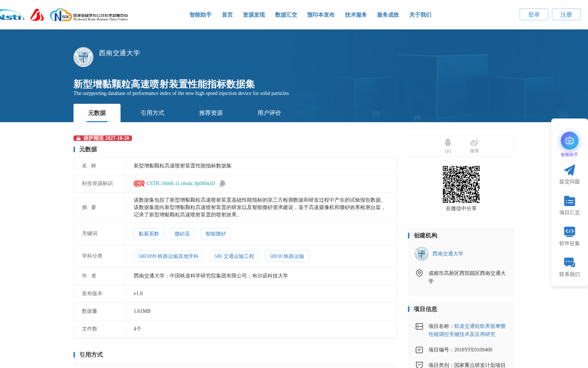Viewport: 588px width, 368px height.
Task: Click the NSDC National Basic Science Data Center logo
Action: (x=89, y=15)
